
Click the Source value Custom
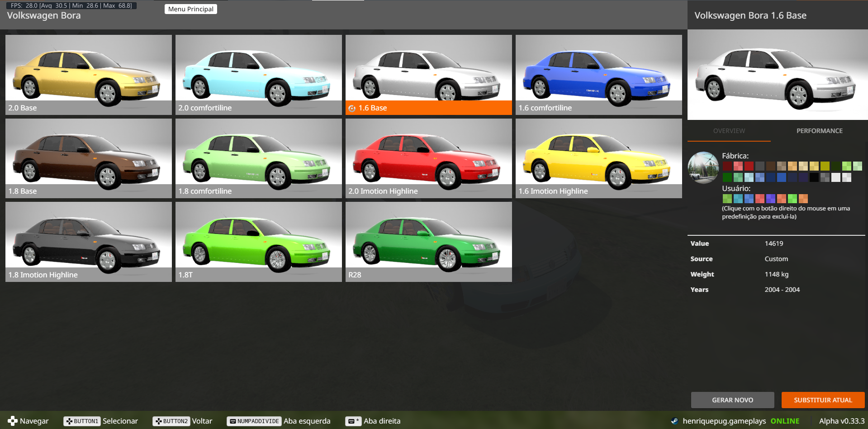[776, 259]
